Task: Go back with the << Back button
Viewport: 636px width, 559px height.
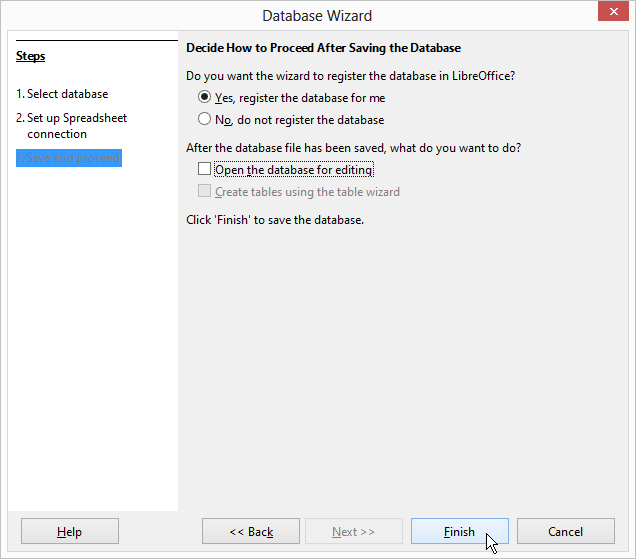Action: (x=251, y=531)
